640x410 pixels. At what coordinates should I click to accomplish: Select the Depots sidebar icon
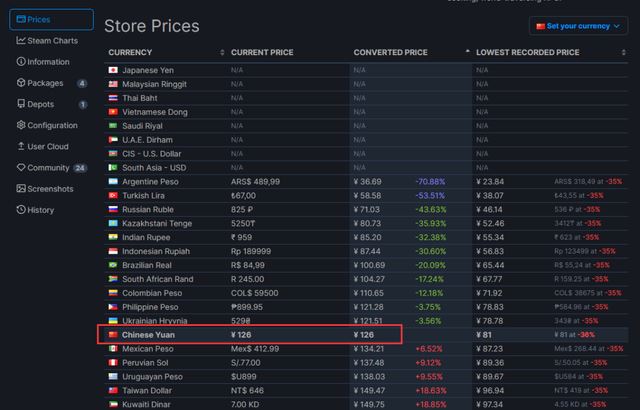pyautogui.click(x=21, y=104)
